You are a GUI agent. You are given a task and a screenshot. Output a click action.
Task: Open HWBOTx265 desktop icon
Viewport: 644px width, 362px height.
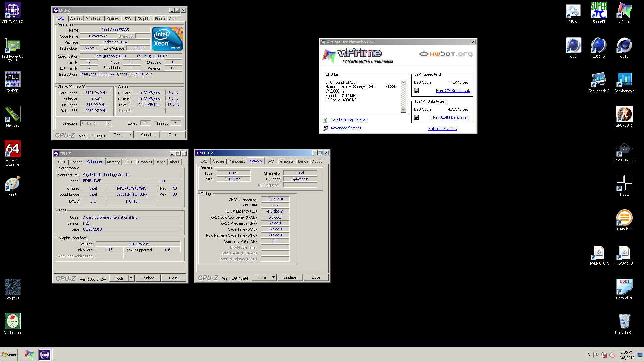(x=624, y=152)
